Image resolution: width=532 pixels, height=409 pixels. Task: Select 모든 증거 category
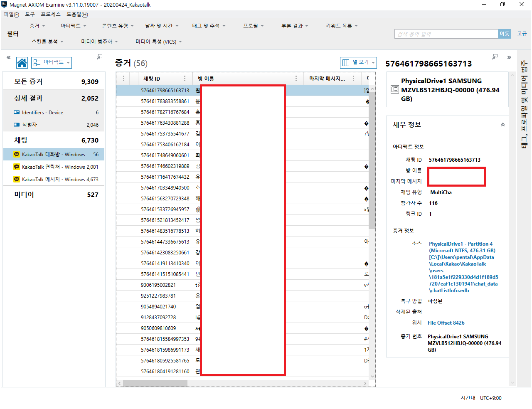pyautogui.click(x=54, y=81)
